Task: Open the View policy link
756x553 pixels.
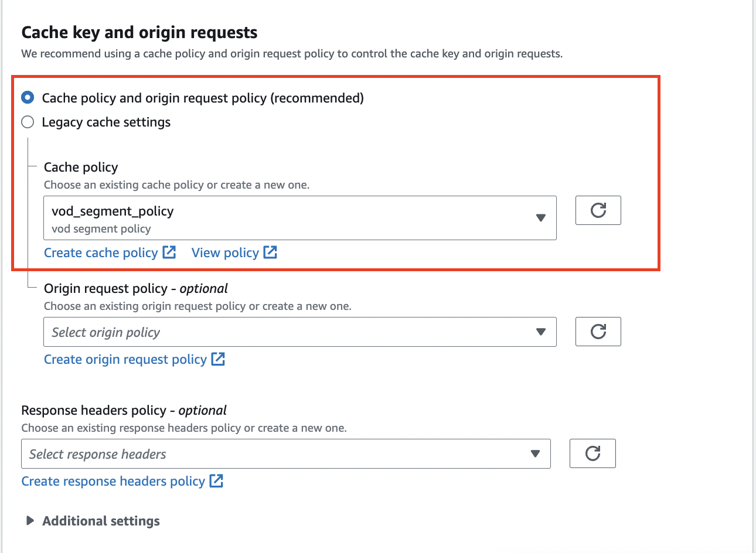Action: click(x=225, y=253)
